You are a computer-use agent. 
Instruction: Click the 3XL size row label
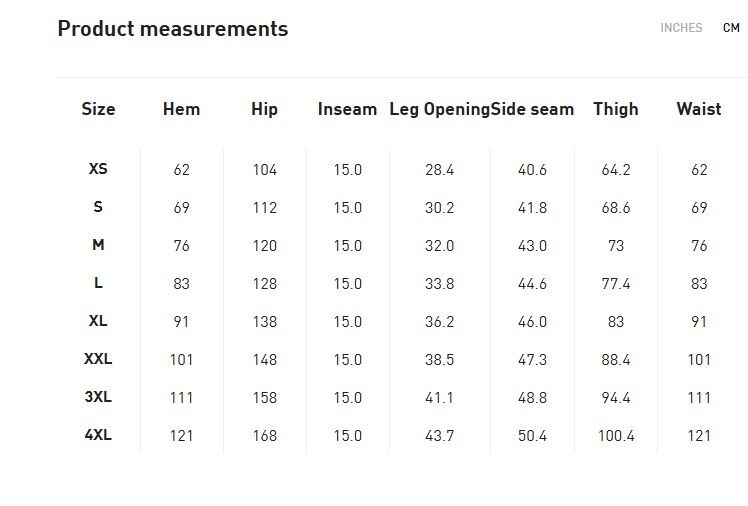click(98, 397)
